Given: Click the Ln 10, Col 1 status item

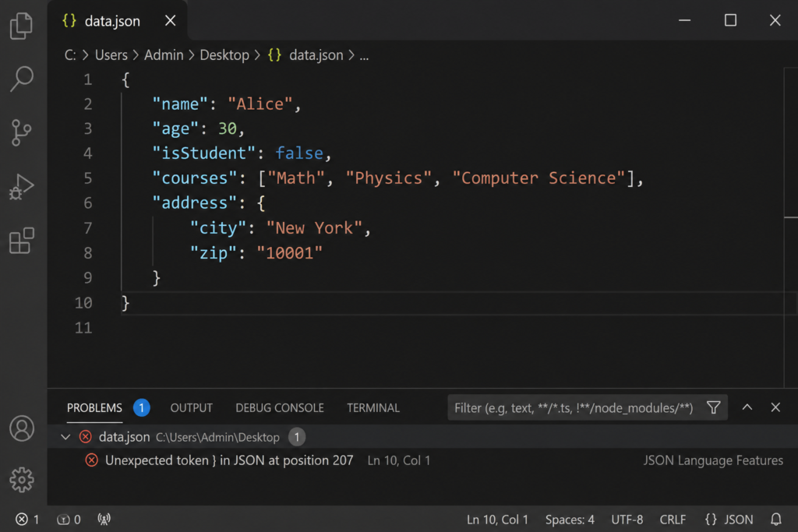Looking at the screenshot, I should tap(497, 520).
